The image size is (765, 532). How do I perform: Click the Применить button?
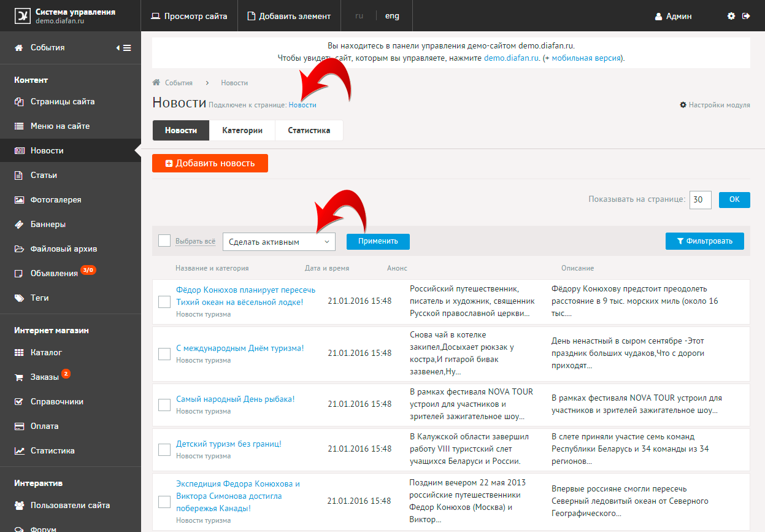coord(378,241)
